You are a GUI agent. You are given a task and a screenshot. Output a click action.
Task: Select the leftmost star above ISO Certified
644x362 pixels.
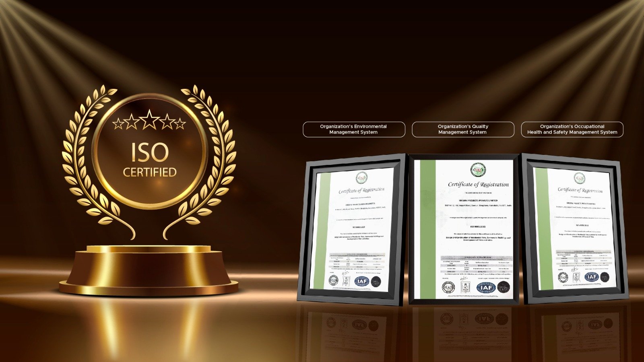pyautogui.click(x=118, y=123)
